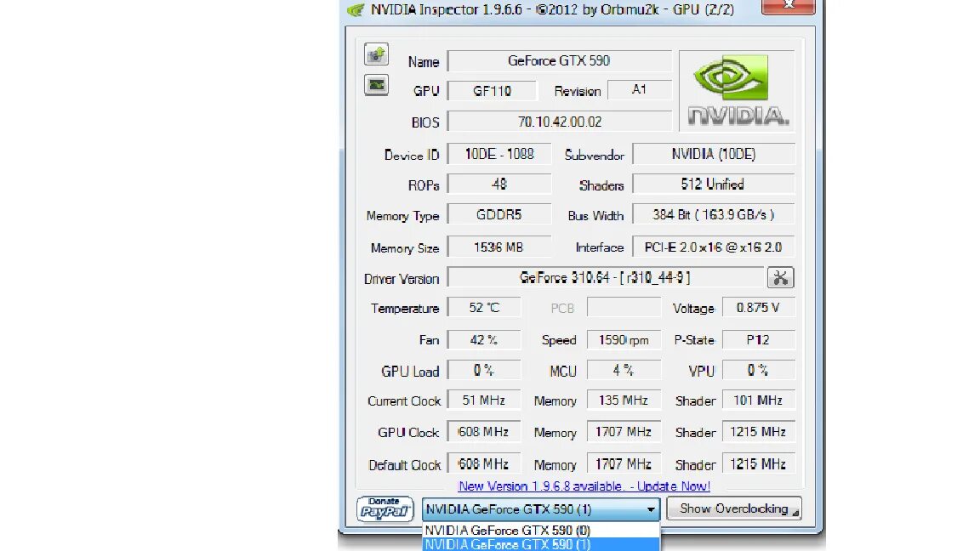Click the A1 revision field
The width and height of the screenshot is (980, 551).
pos(639,90)
